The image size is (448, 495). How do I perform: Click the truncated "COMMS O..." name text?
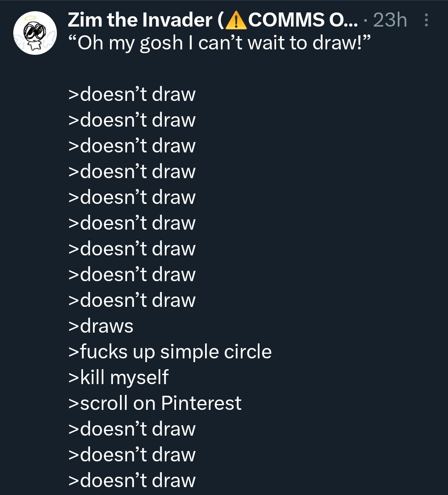pos(302,20)
